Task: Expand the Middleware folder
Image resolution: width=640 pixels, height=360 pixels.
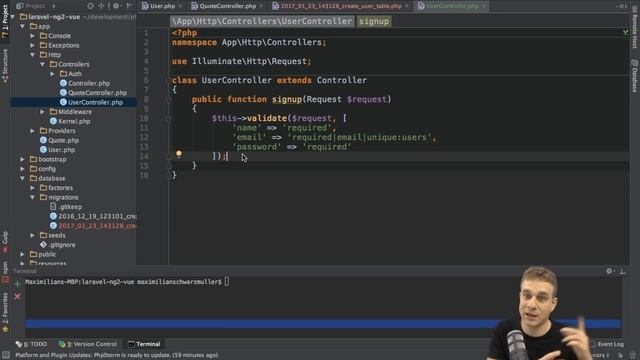Action: click(x=42, y=112)
